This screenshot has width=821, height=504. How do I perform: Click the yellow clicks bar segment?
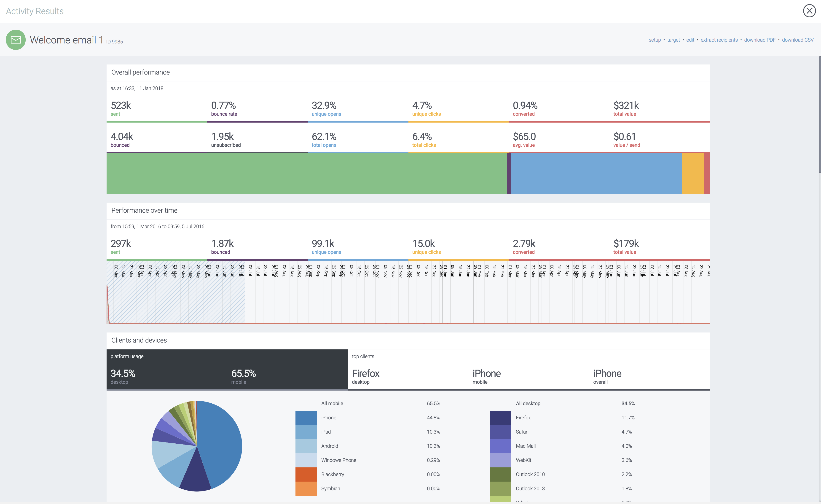(693, 174)
